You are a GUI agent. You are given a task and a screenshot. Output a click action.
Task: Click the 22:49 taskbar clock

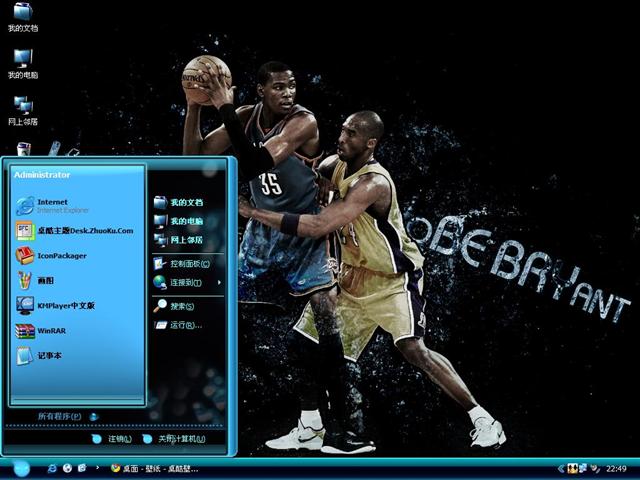tap(616, 469)
